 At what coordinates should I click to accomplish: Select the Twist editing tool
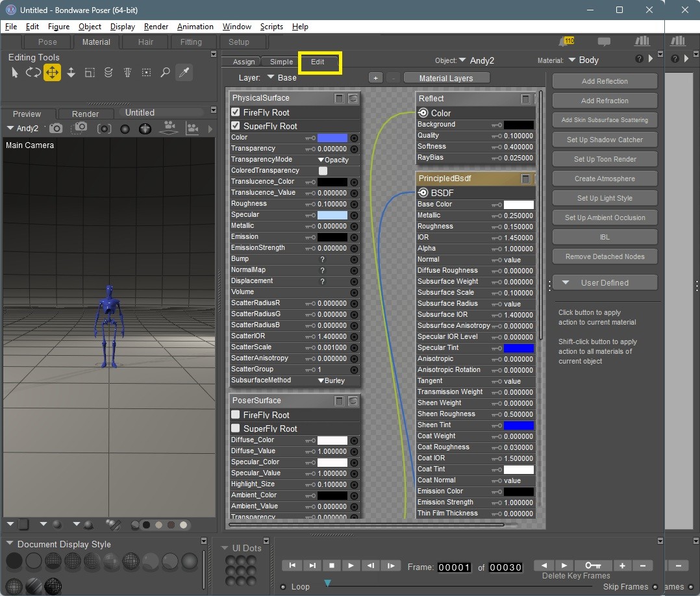coord(108,73)
